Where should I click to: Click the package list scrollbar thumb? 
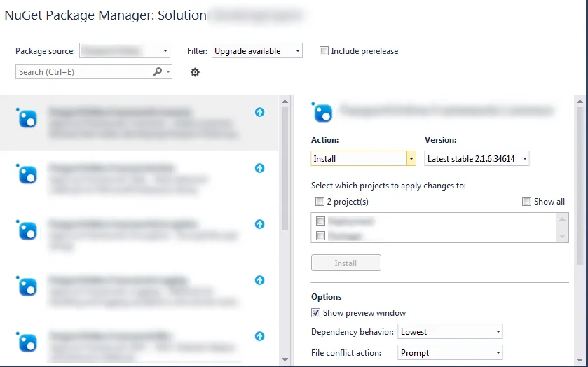pyautogui.click(x=285, y=169)
